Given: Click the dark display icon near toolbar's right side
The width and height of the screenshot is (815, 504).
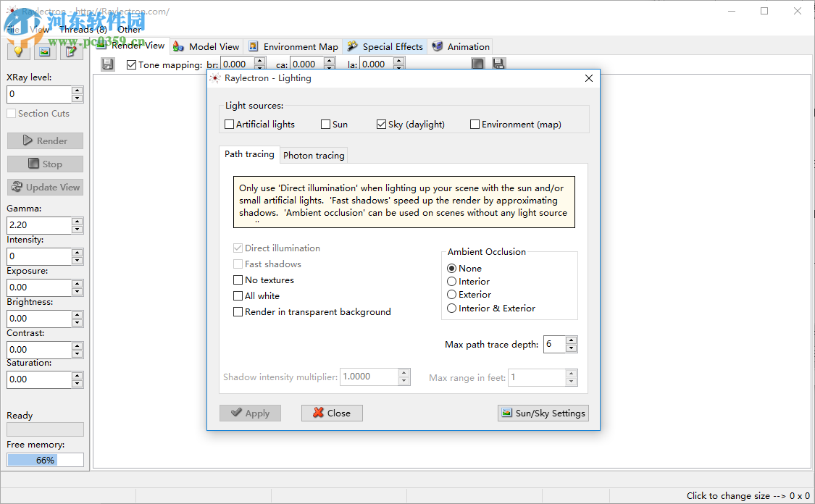Looking at the screenshot, I should [x=477, y=64].
